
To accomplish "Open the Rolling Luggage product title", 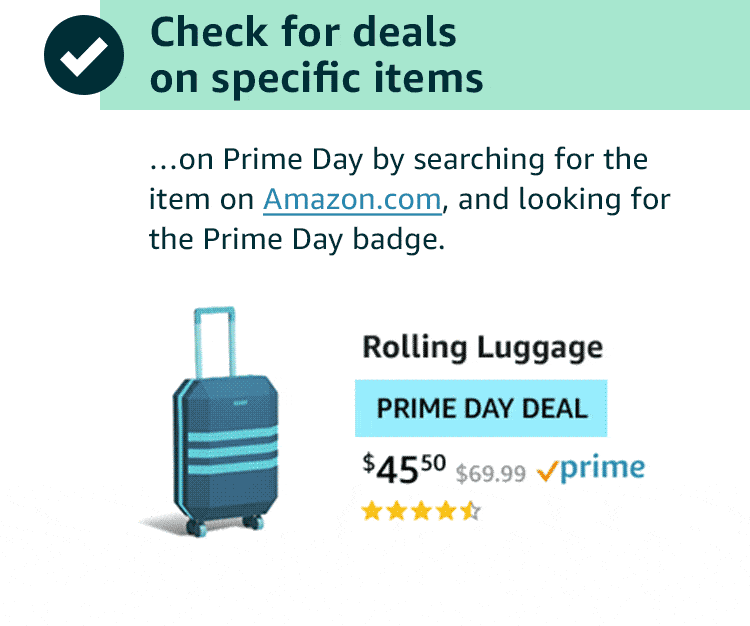I will point(483,347).
